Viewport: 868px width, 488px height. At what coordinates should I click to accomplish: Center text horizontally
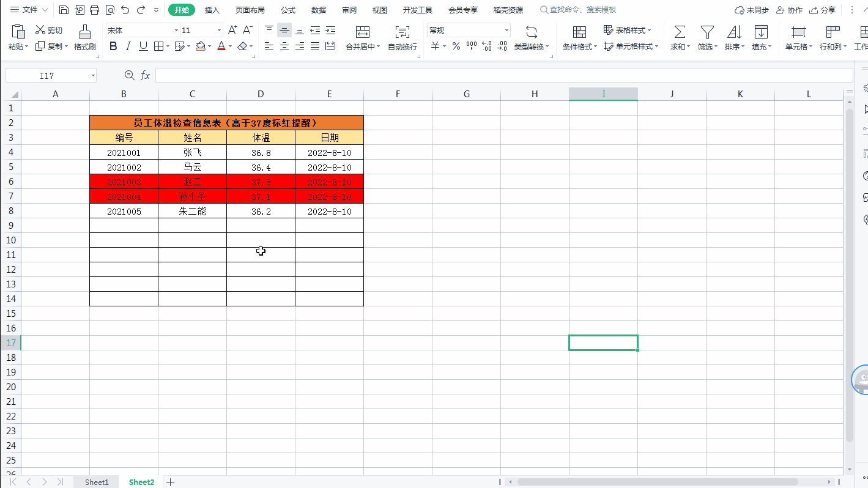click(x=284, y=46)
